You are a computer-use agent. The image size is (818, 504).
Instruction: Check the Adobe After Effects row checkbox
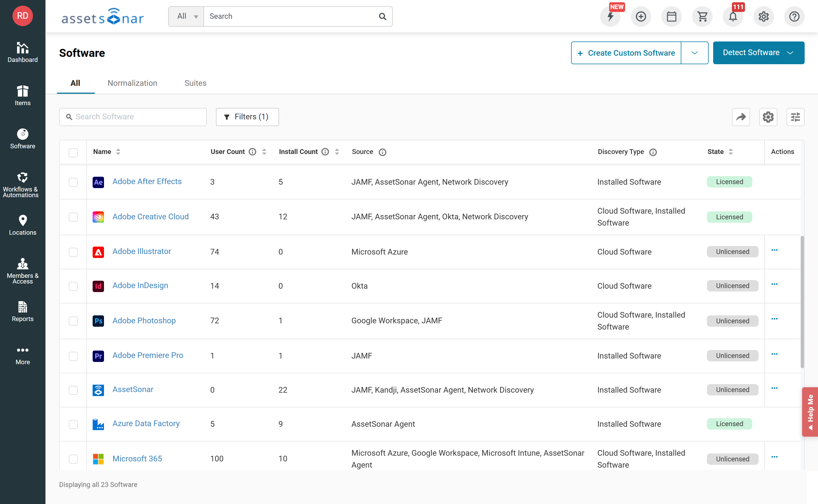pyautogui.click(x=73, y=182)
